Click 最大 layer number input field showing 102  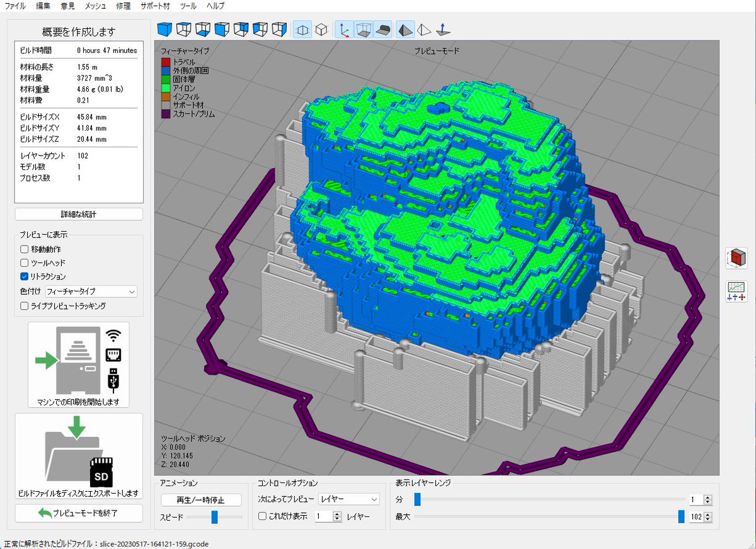click(696, 517)
